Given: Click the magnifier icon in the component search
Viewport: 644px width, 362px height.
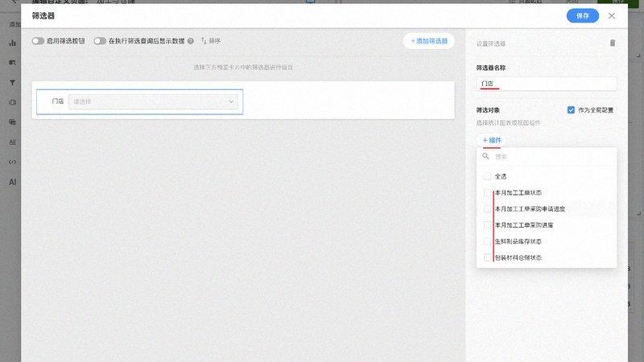Looking at the screenshot, I should click(x=485, y=156).
